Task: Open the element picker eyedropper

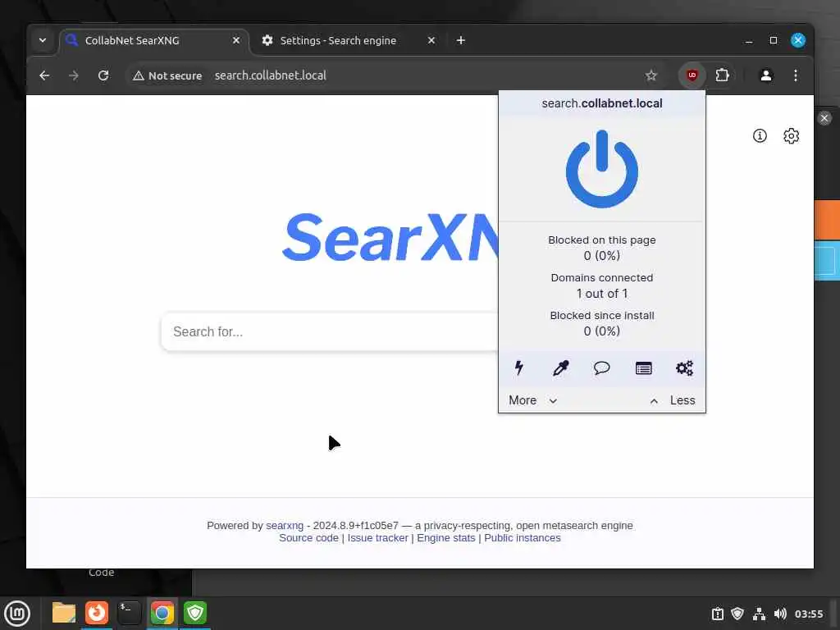Action: click(560, 368)
